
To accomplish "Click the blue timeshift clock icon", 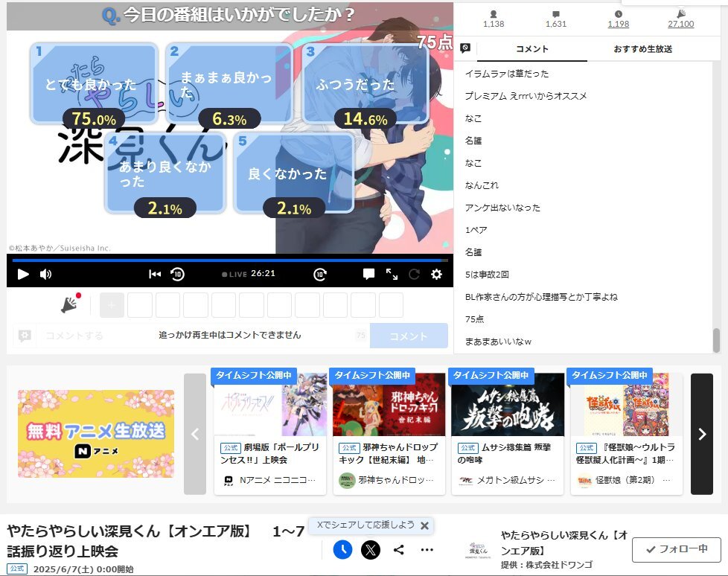I will (342, 550).
